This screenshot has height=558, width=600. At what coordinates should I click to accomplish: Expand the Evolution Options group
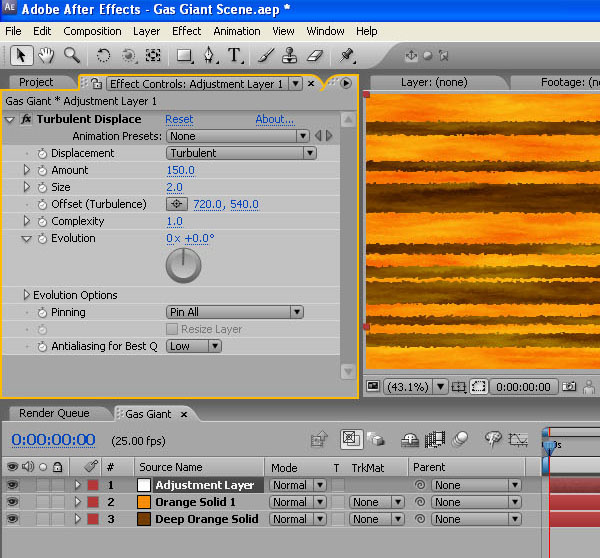tap(27, 295)
